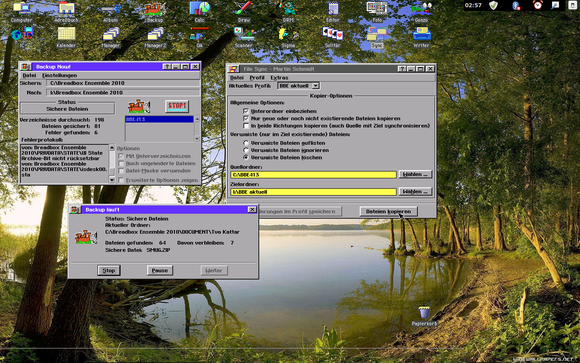
Task: Click inside the Quellordner path field
Action: tap(313, 175)
